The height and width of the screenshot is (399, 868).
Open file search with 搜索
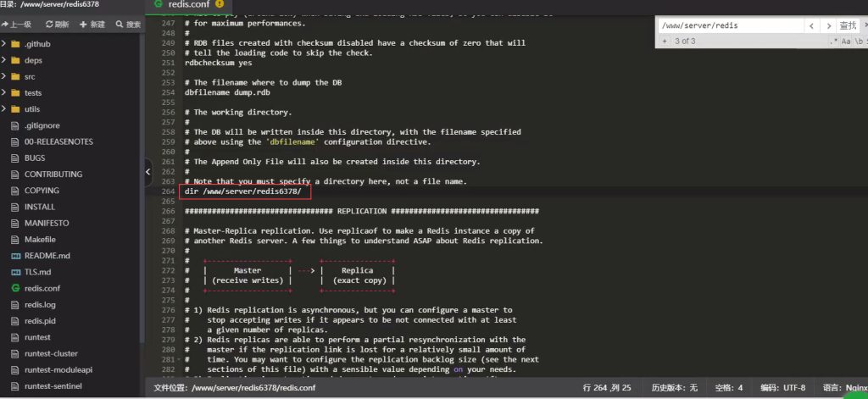click(128, 25)
